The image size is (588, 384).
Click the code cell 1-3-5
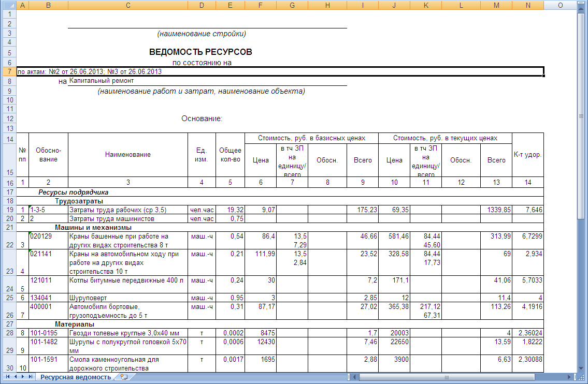point(48,210)
